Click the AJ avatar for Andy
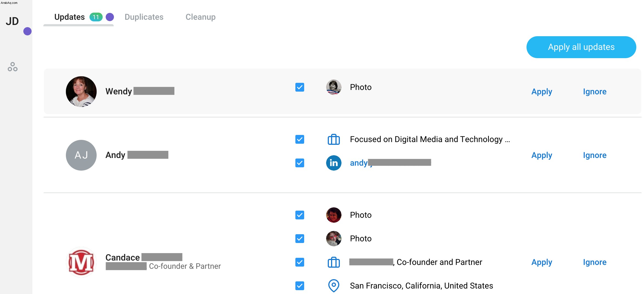This screenshot has height=294, width=644. click(81, 155)
